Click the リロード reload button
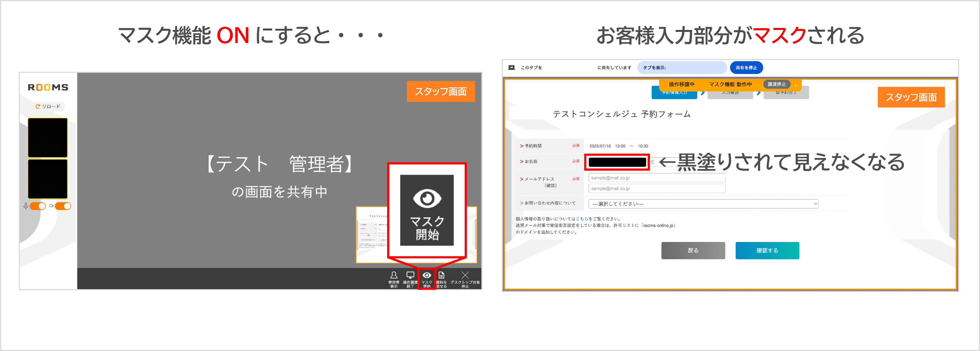This screenshot has width=980, height=351. point(48,106)
